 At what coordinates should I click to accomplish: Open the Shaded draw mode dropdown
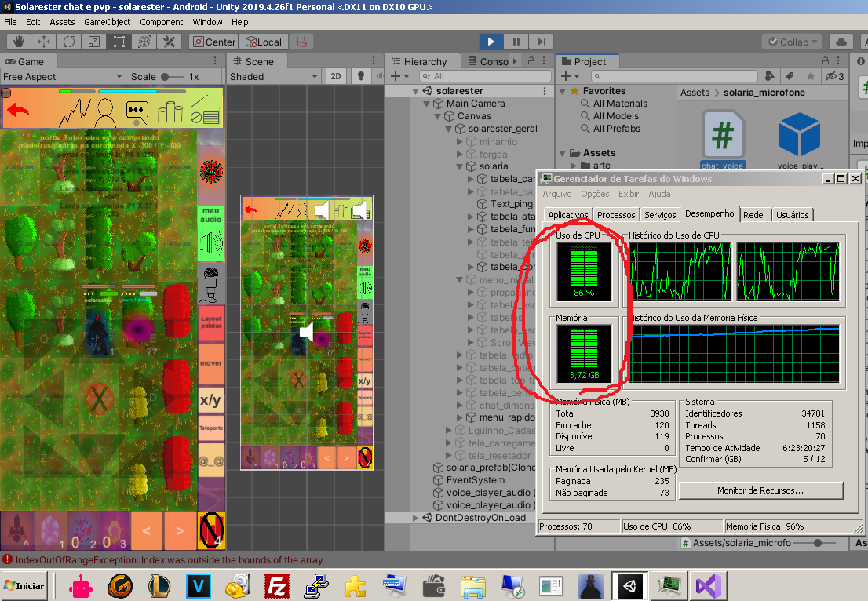point(274,76)
